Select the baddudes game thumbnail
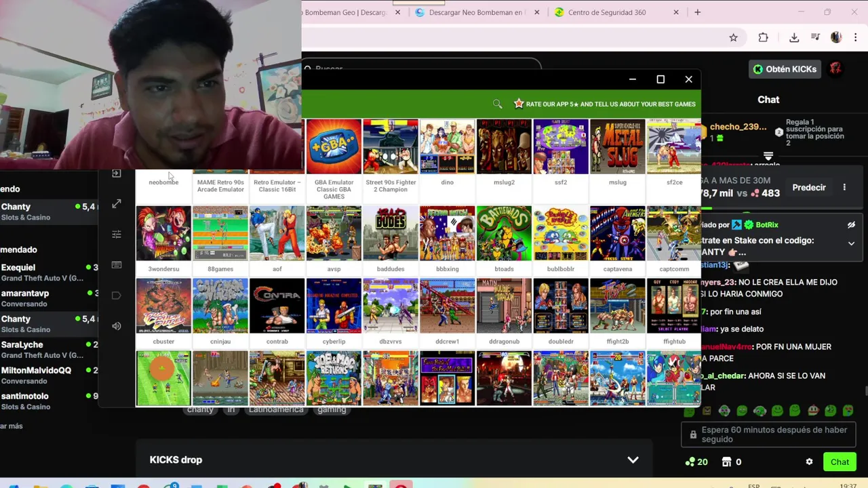Viewport: 868px width, 488px height. pos(391,233)
